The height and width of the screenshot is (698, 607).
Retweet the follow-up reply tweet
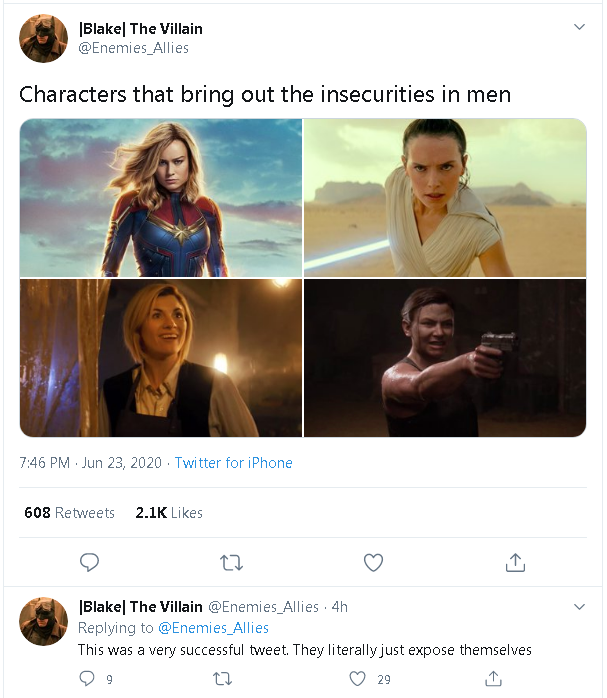click(224, 678)
